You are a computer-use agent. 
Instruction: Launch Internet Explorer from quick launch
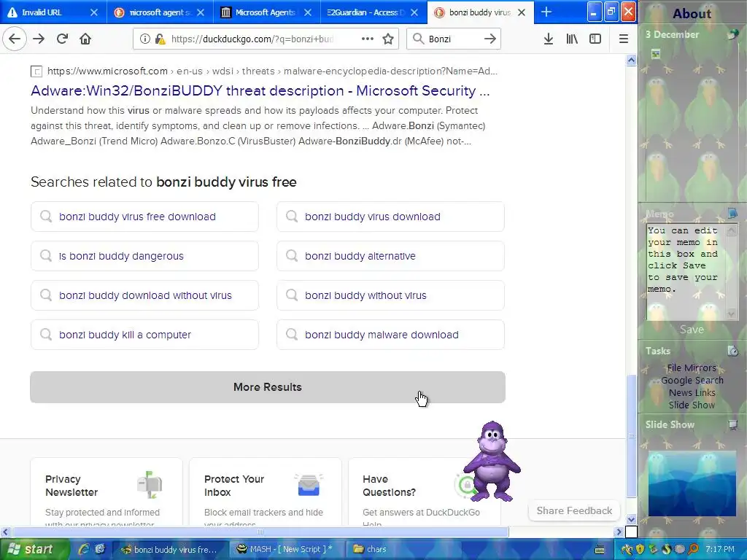tap(85, 549)
